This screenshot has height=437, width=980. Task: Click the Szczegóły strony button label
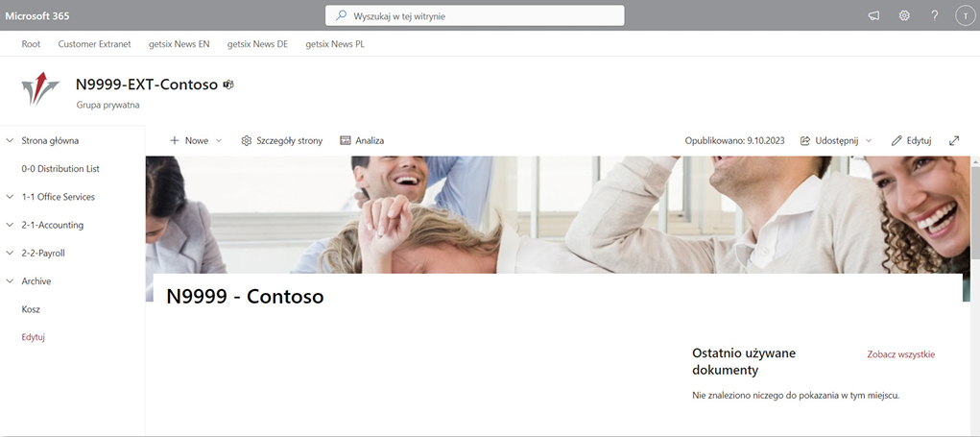point(289,140)
